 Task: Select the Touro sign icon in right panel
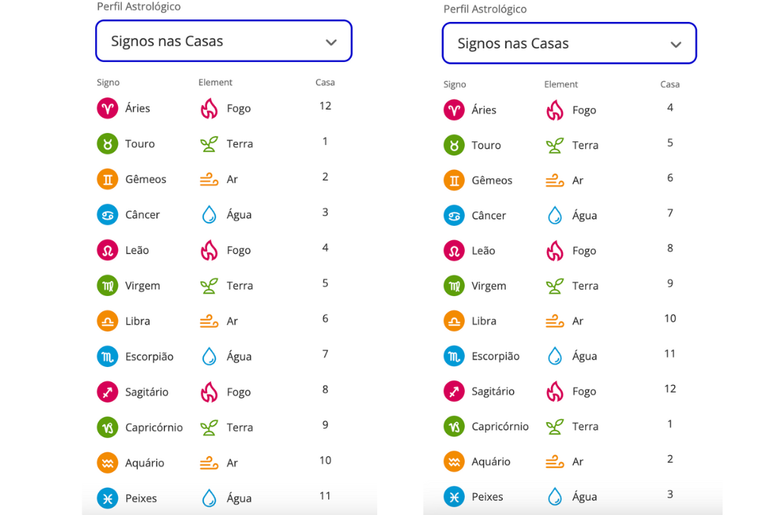coord(454,145)
